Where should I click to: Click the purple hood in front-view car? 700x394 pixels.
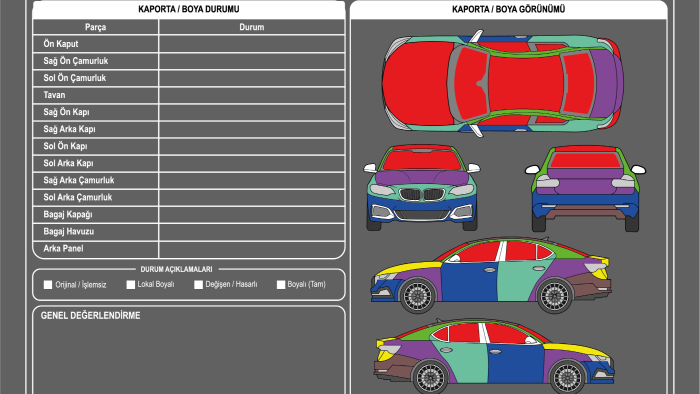(x=422, y=178)
